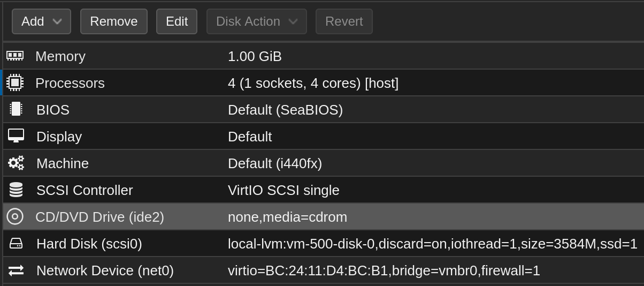Image resolution: width=644 pixels, height=286 pixels.
Task: Click the Remove button
Action: [x=114, y=21]
